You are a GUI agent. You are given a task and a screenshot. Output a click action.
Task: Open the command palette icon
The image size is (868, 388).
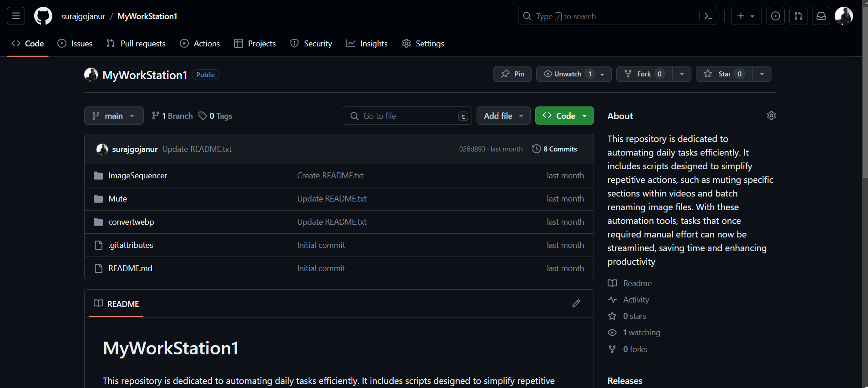(708, 16)
